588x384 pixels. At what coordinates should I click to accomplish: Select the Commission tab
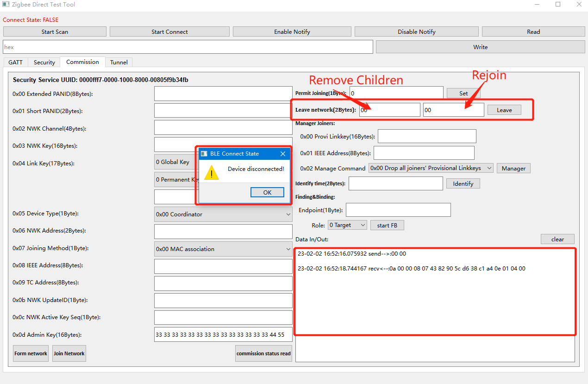pos(82,62)
